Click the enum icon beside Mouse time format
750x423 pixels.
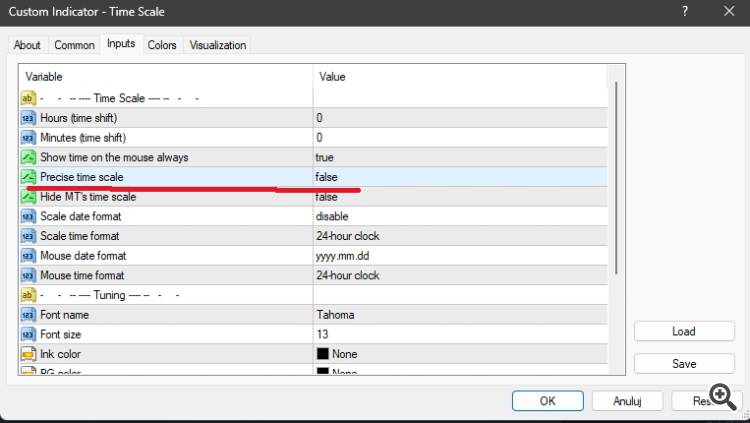tap(28, 275)
